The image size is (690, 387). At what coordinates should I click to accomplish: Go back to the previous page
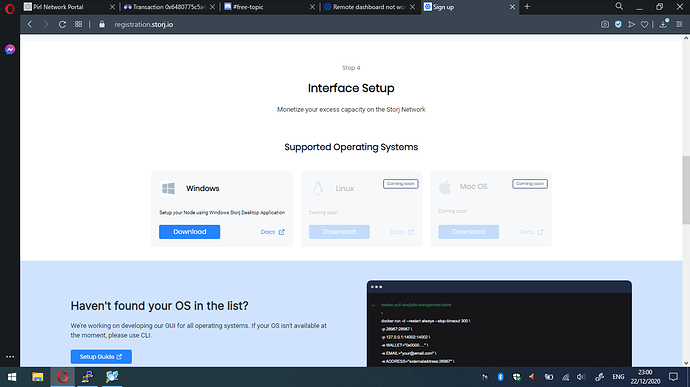pos(30,24)
